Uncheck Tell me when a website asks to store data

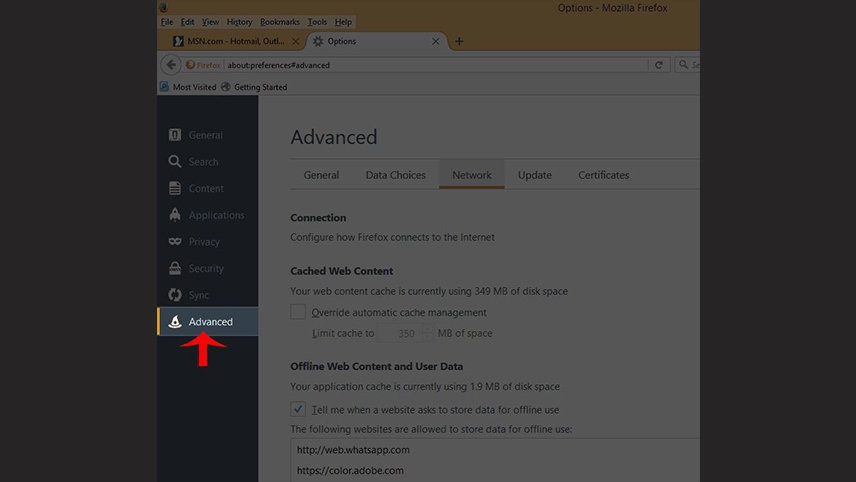click(x=298, y=409)
